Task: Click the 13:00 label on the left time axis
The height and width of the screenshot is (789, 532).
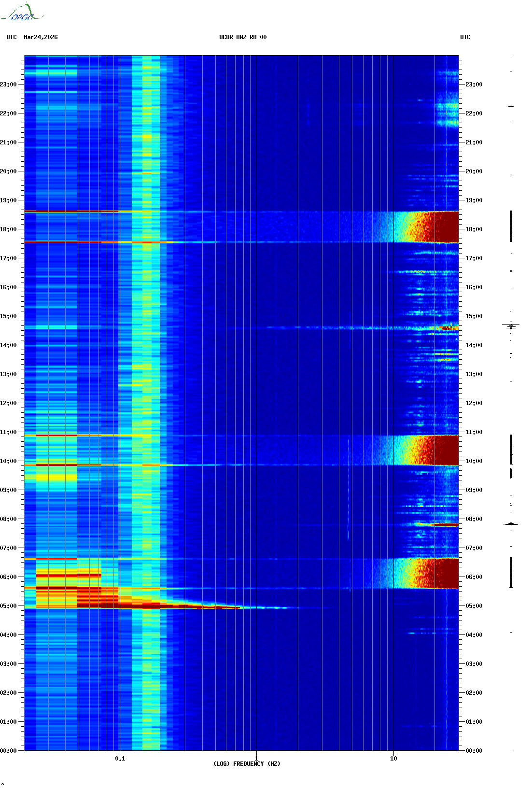Action: coord(8,374)
